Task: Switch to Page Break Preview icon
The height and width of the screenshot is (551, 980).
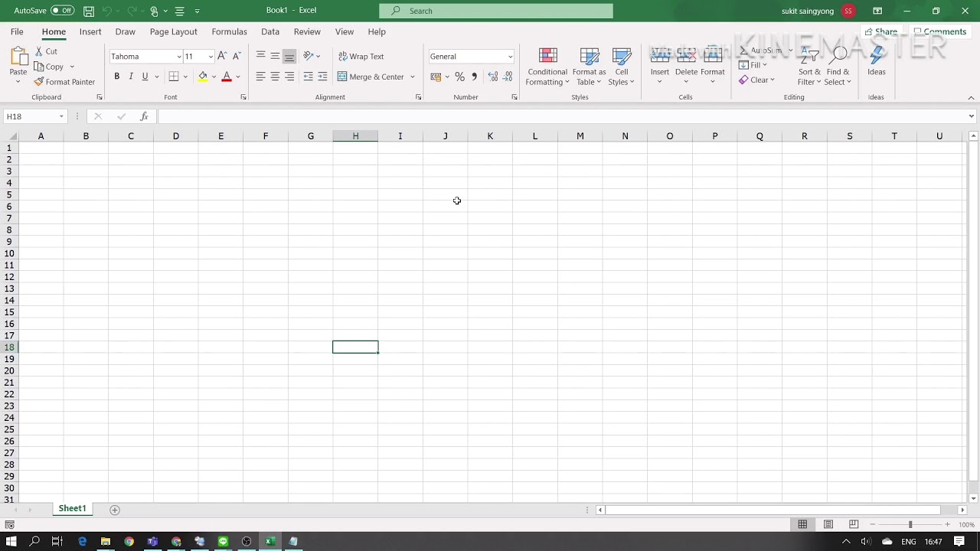Action: pyautogui.click(x=854, y=524)
